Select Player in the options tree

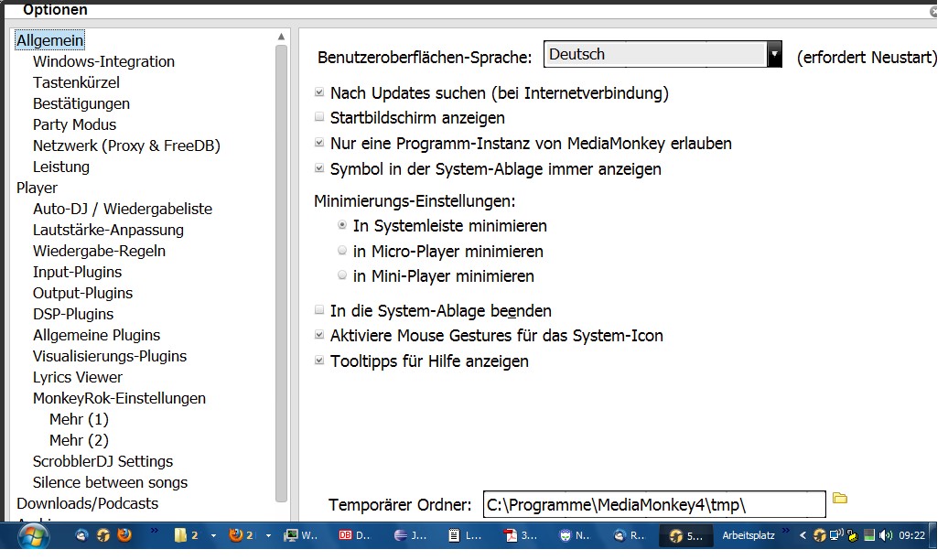pyautogui.click(x=37, y=188)
